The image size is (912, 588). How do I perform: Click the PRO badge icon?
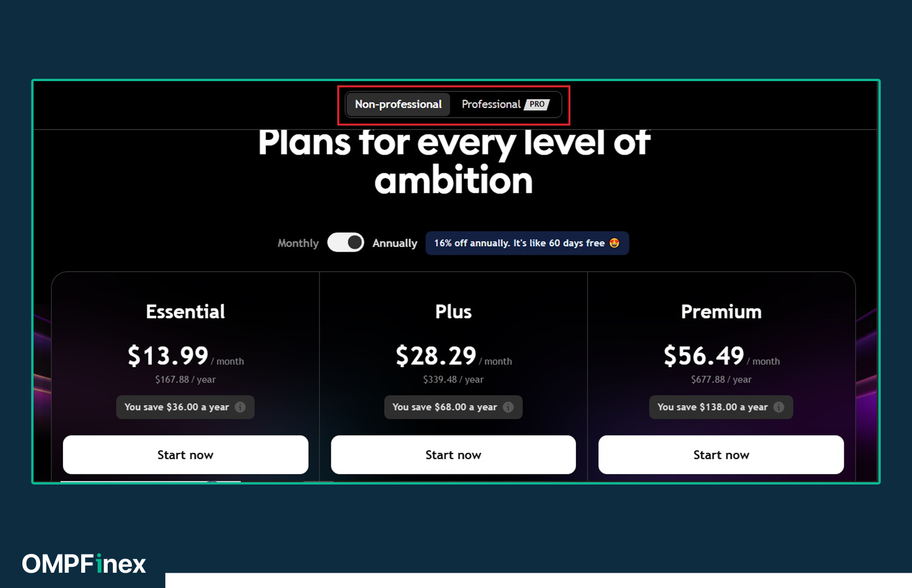(x=537, y=104)
